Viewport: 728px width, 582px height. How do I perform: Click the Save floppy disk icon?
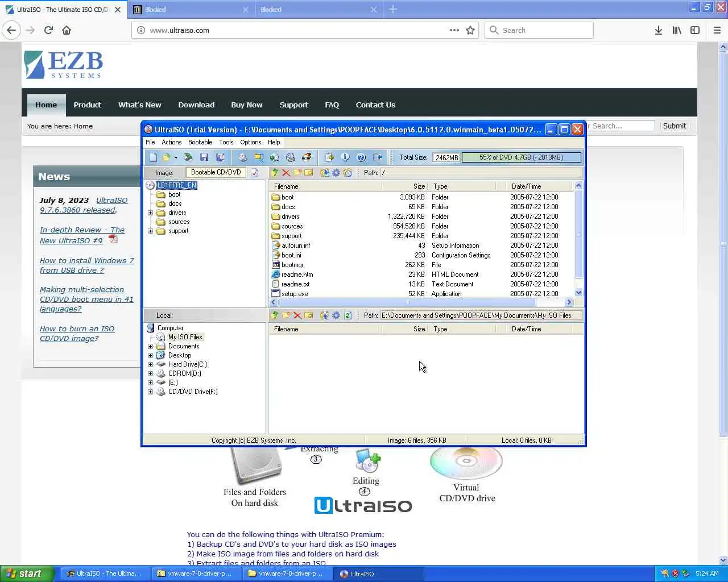tap(204, 157)
